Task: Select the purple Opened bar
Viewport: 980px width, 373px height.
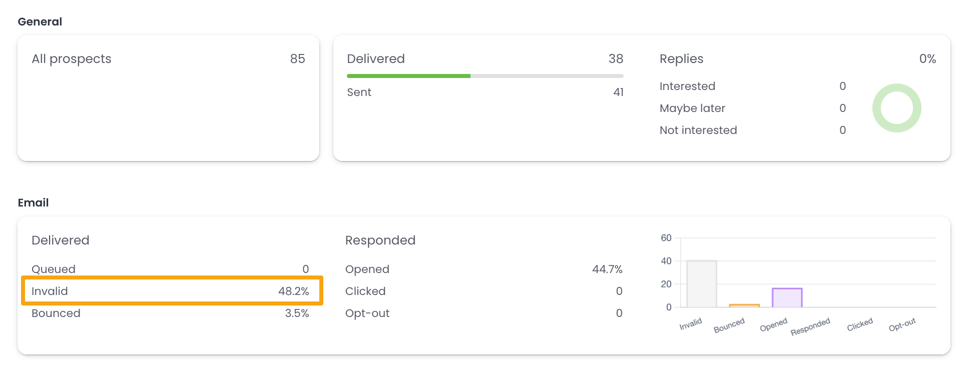Action: coord(787,297)
